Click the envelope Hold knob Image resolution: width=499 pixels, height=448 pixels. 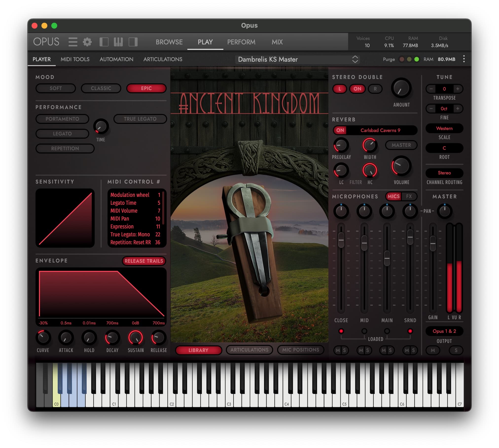click(x=89, y=337)
